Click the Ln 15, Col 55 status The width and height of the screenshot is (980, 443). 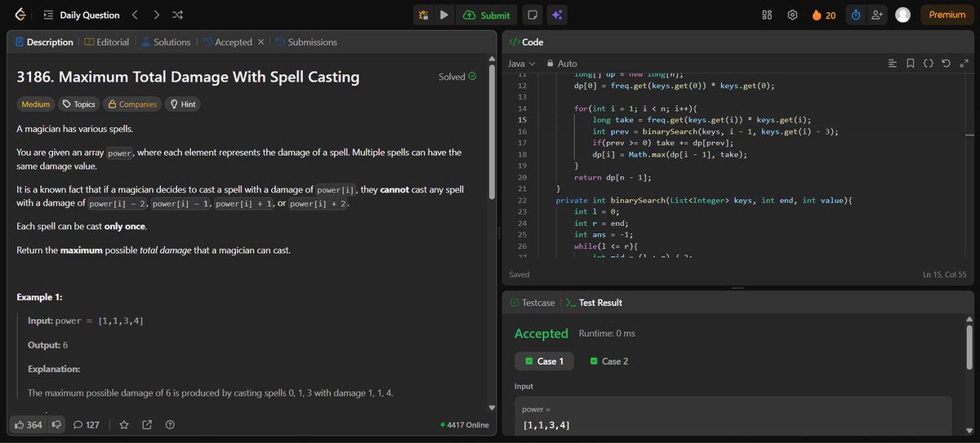pyautogui.click(x=944, y=275)
